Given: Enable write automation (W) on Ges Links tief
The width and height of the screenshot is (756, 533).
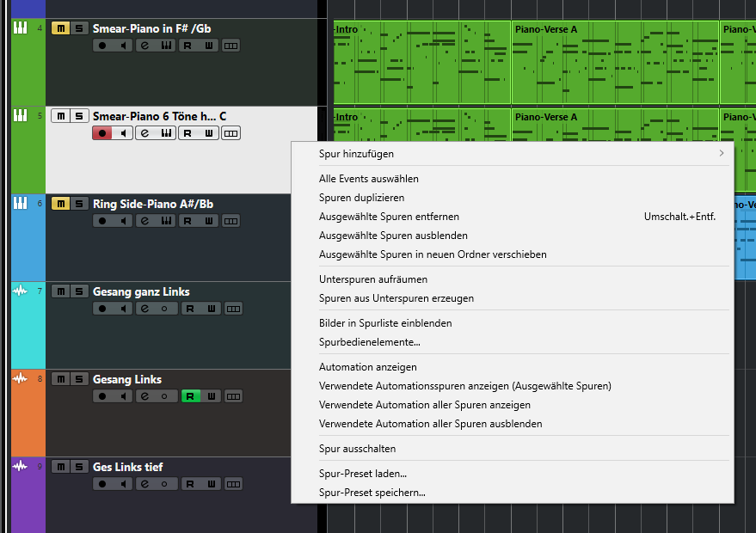Looking at the screenshot, I should [x=210, y=484].
